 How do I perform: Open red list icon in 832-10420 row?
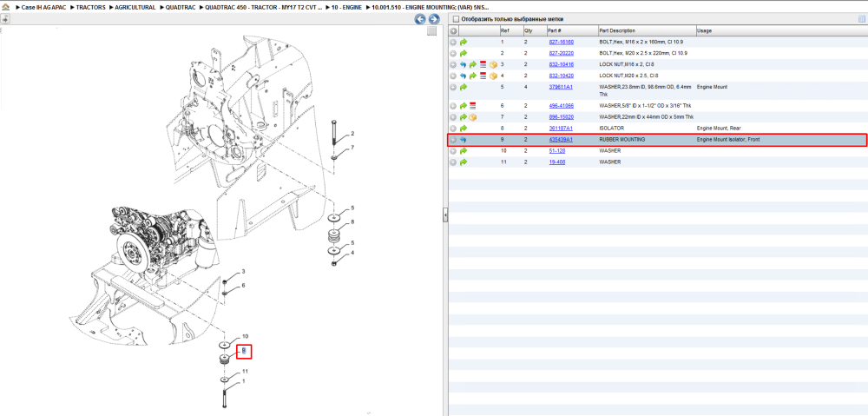point(483,76)
